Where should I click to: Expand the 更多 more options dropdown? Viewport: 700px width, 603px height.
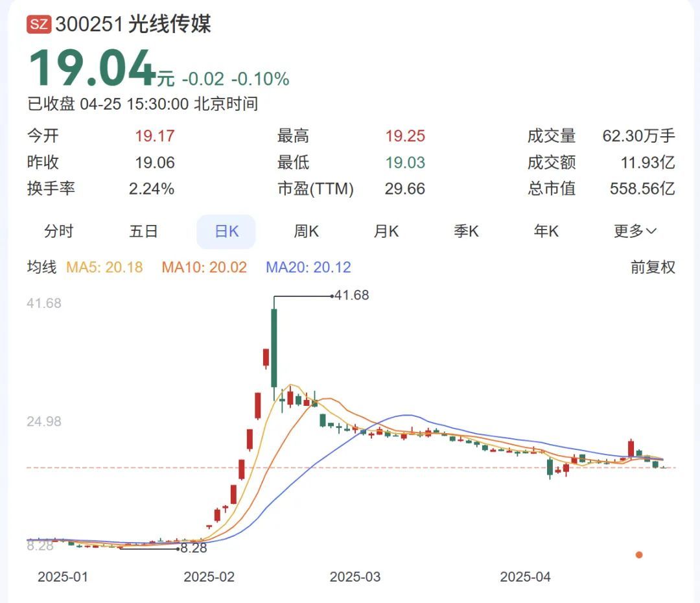tap(635, 231)
